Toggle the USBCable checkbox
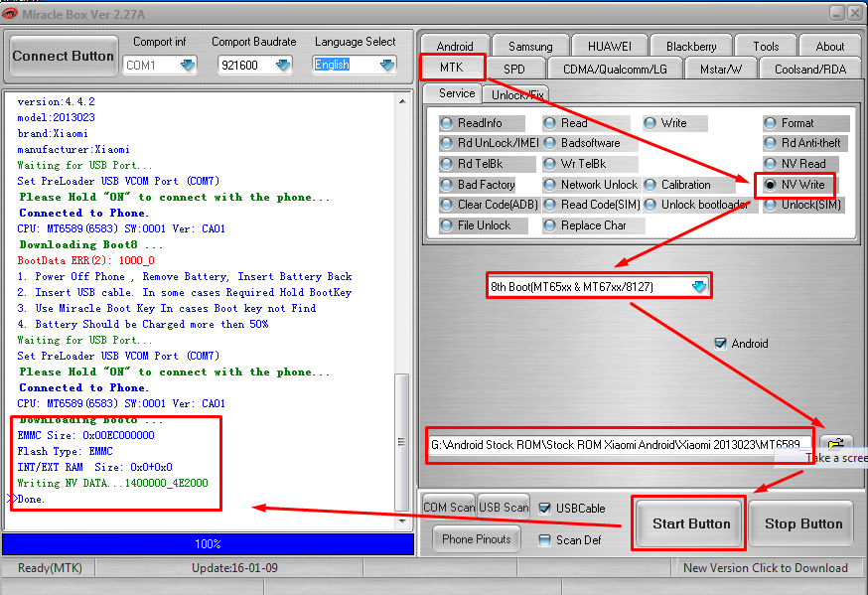Viewport: 868px width, 595px height. pos(544,509)
